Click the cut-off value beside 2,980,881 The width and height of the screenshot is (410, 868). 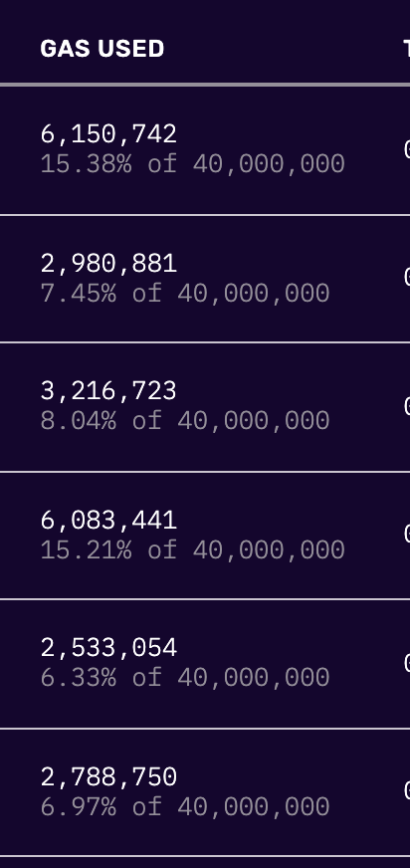(407, 278)
